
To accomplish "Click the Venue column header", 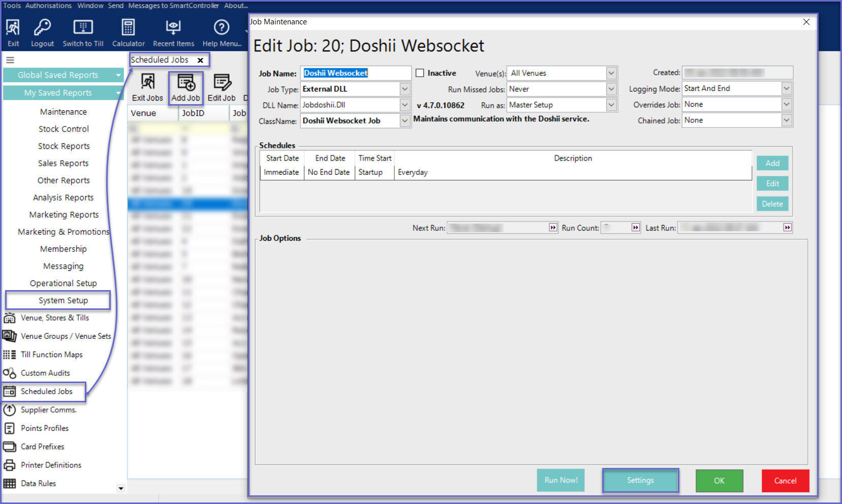I will pyautogui.click(x=153, y=113).
